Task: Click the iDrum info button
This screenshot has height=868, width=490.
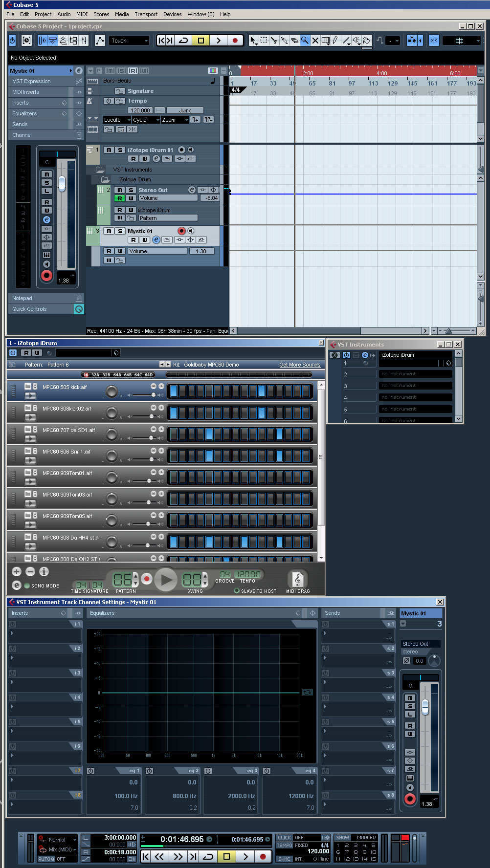Action: coord(44,571)
